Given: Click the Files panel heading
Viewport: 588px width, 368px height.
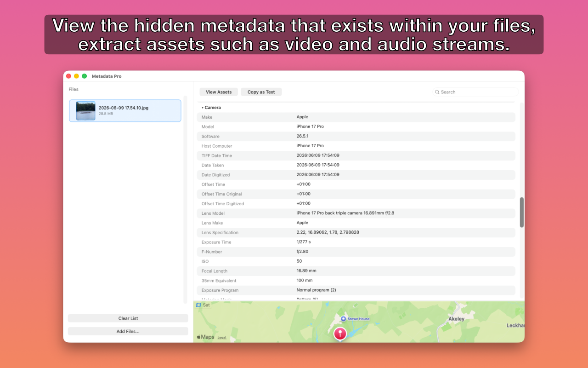Looking at the screenshot, I should (x=73, y=89).
